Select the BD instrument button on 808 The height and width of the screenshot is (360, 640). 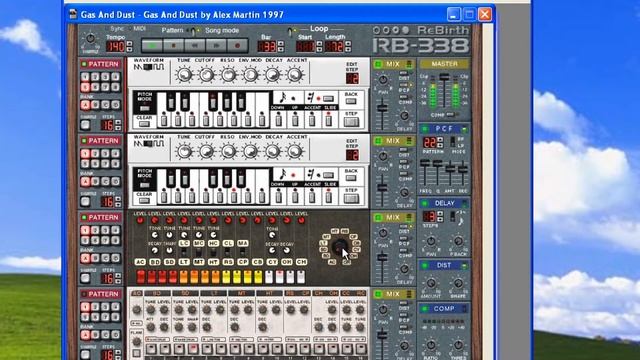(155, 262)
